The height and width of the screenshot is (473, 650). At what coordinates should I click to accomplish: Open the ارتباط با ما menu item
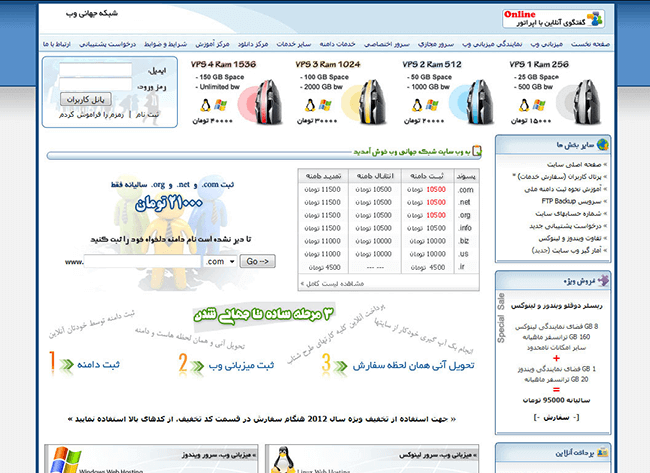point(57,44)
